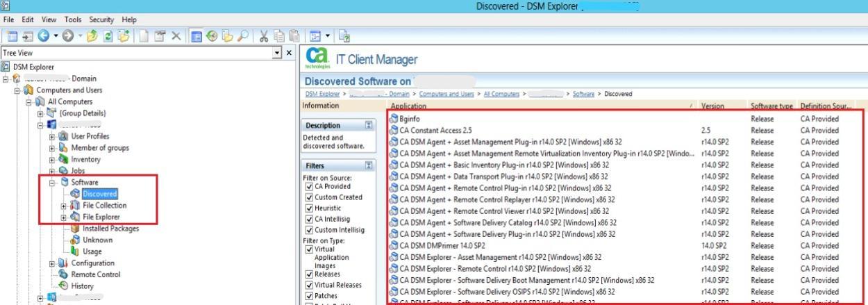The image size is (868, 305).
Task: Toggle the tree pane view toolbar icon
Action: 198,35
